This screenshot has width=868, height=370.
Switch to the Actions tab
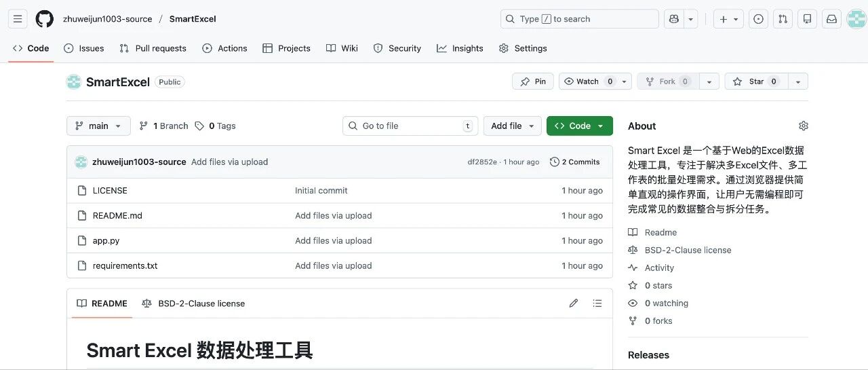point(224,48)
